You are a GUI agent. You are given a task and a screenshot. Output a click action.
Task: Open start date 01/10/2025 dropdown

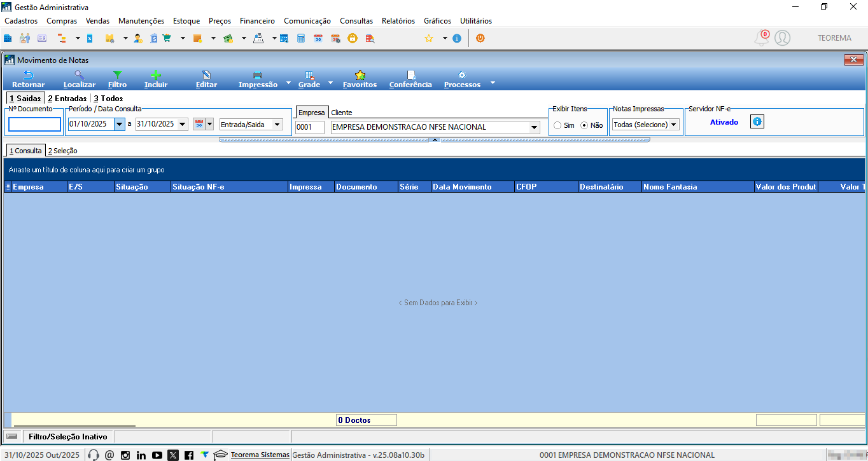(120, 124)
